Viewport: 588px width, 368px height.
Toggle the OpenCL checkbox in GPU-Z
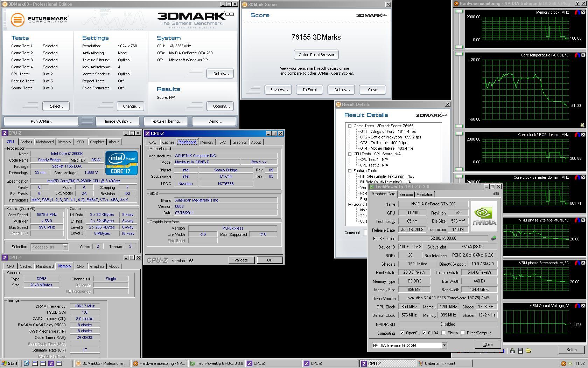coord(402,333)
